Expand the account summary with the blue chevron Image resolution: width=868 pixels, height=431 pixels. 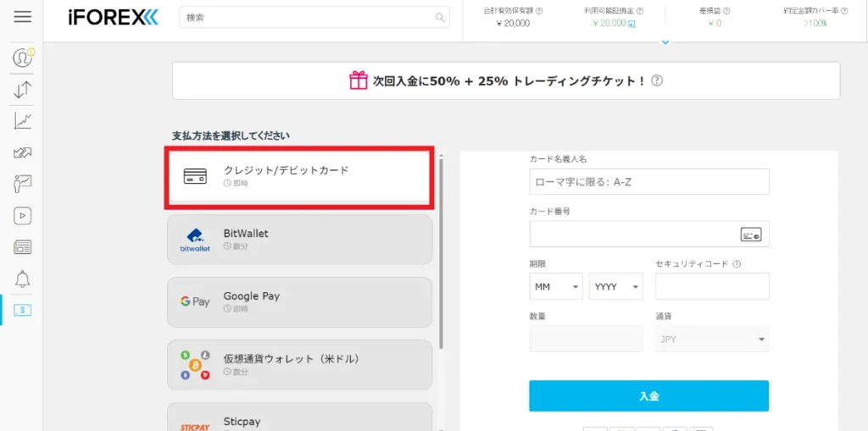click(x=665, y=42)
